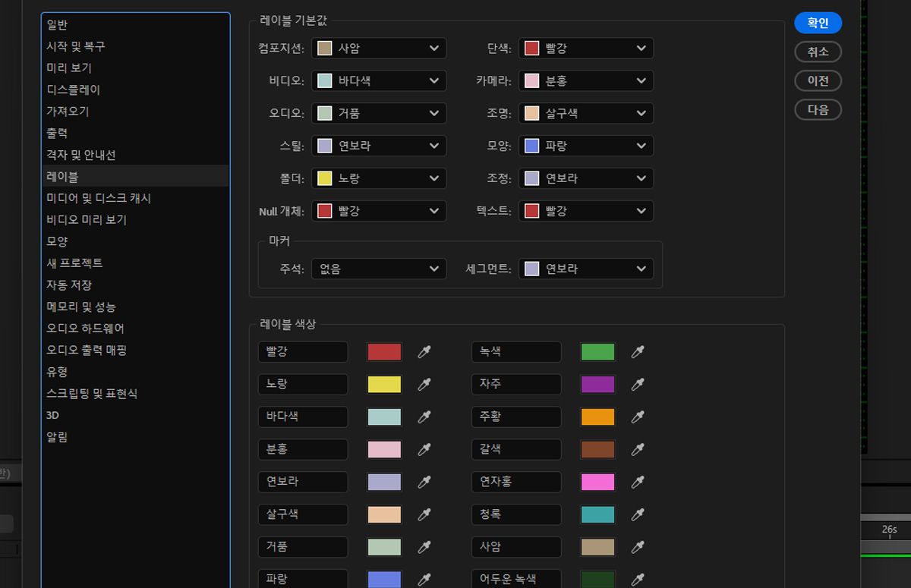Pick a new 자주 color with the eyedropper
This screenshot has height=588, width=911.
pos(638,384)
